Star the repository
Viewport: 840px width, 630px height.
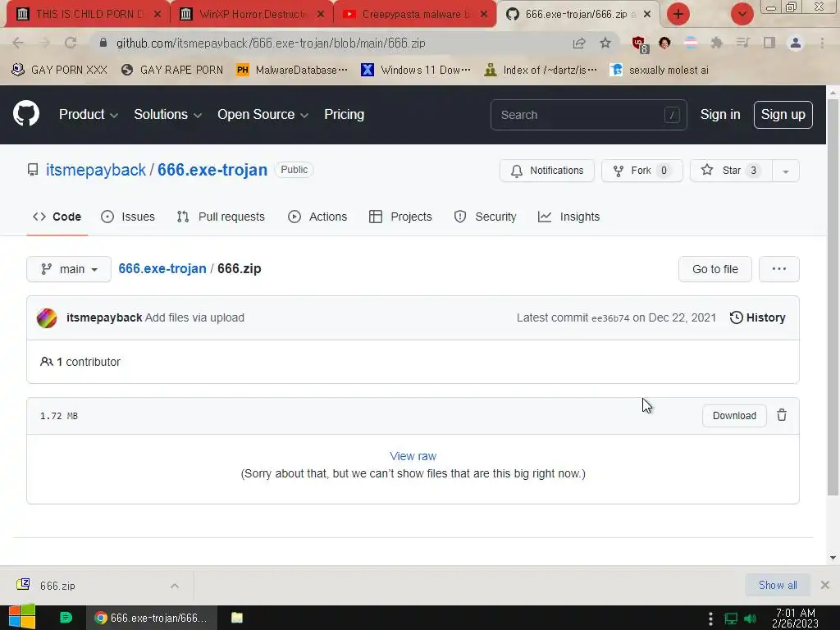(731, 171)
